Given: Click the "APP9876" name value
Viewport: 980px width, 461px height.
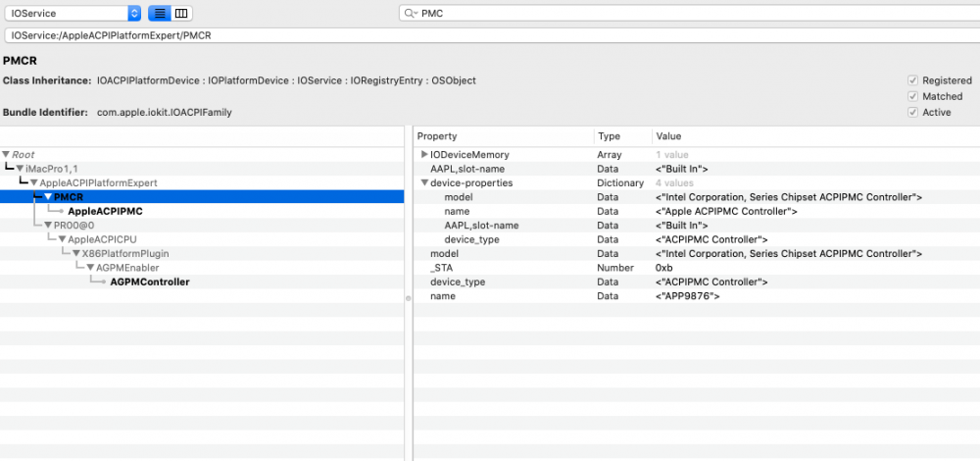Looking at the screenshot, I should (688, 296).
